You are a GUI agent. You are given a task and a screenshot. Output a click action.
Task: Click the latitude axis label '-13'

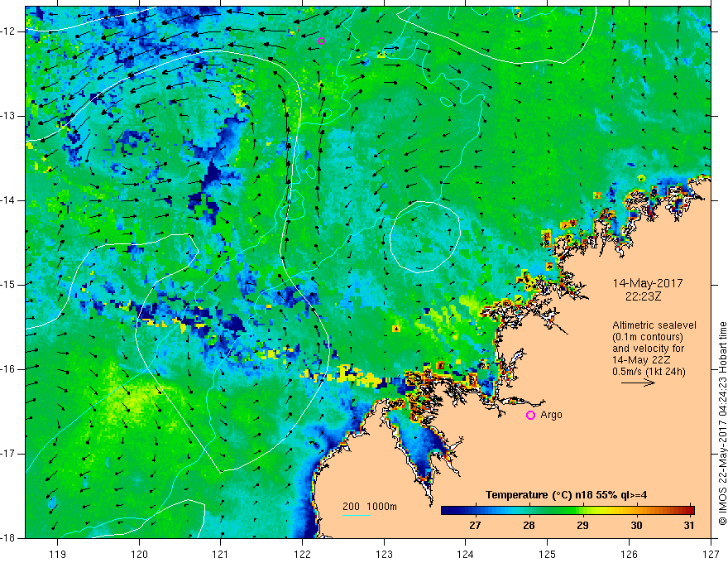7,116
